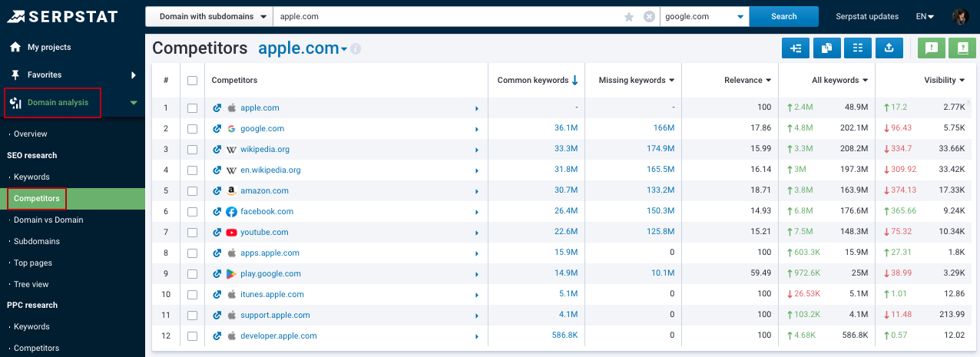This screenshot has width=980, height=357.
Task: Open My projects in sidebar
Action: [x=49, y=48]
